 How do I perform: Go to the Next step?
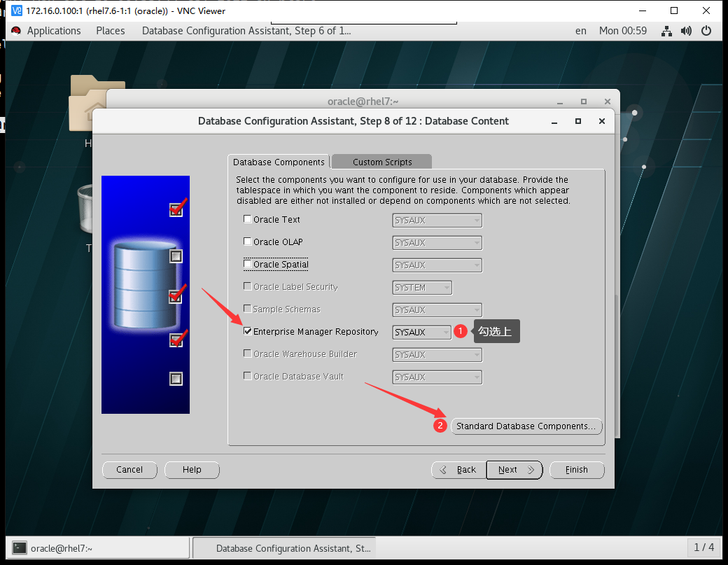tap(514, 470)
